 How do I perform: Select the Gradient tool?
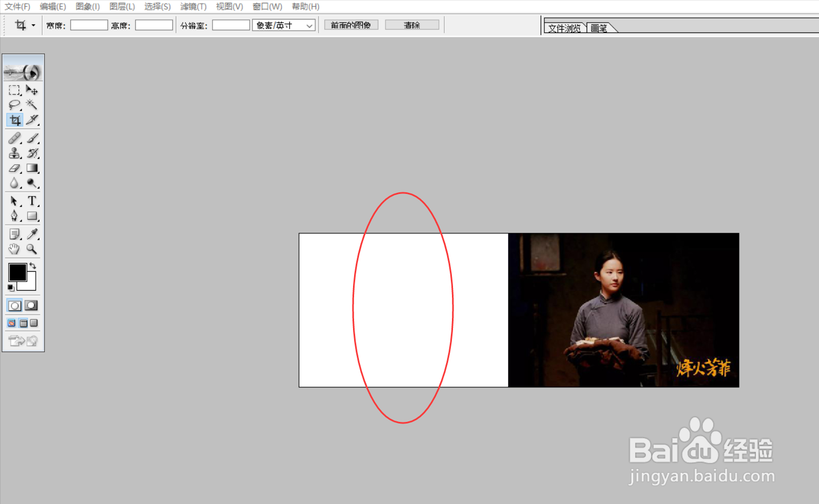pyautogui.click(x=32, y=169)
